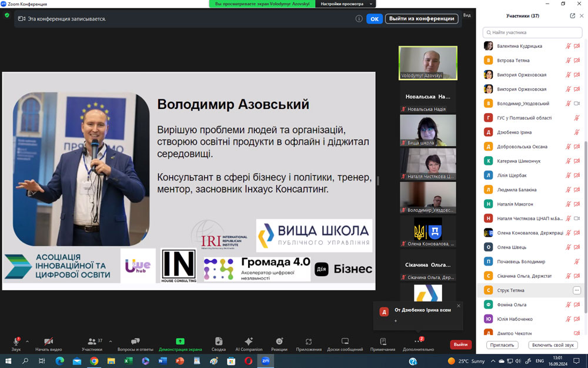This screenshot has width=588, height=368.
Task: Open the Reactions (Реакции) panel
Action: 279,344
